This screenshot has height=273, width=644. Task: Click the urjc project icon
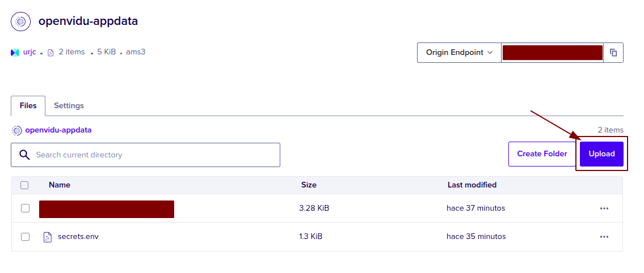[15, 52]
